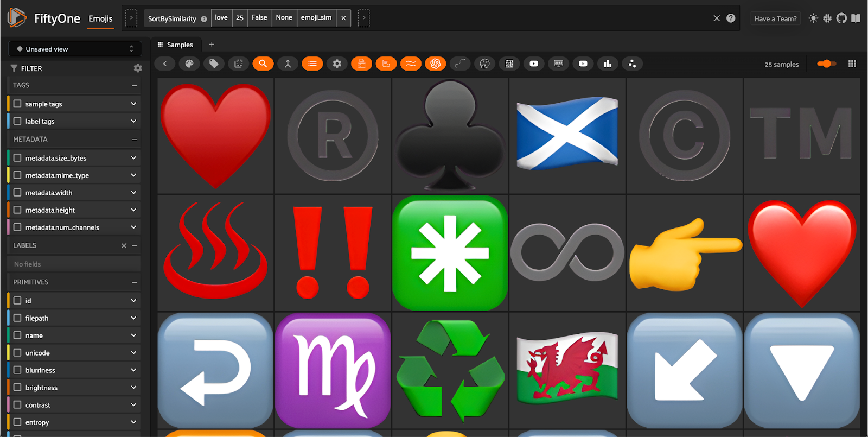Expand the name field filter chevron
The width and height of the screenshot is (868, 437).
point(133,335)
